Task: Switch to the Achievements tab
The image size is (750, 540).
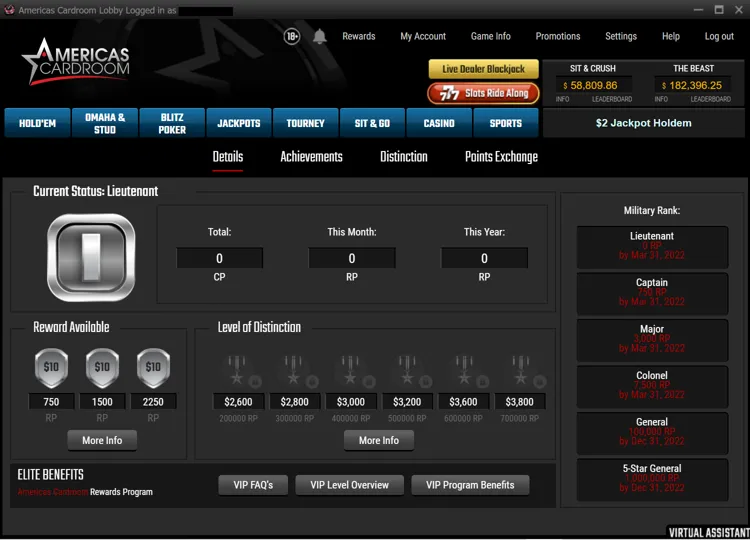Action: pyautogui.click(x=311, y=157)
